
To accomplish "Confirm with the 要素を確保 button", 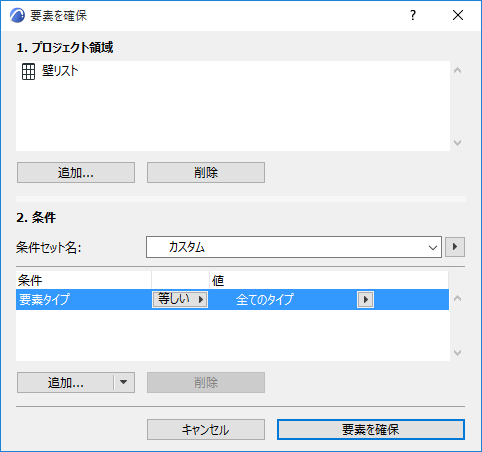I will pyautogui.click(x=371, y=430).
